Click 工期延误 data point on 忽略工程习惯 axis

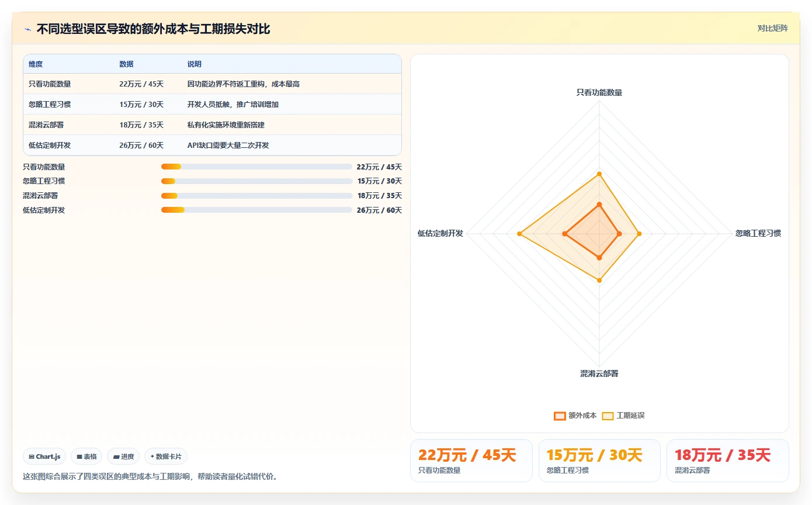pos(639,234)
